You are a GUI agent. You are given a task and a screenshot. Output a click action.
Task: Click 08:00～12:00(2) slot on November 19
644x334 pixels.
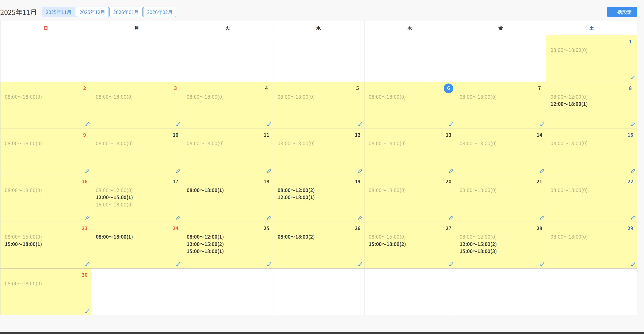[x=296, y=190]
